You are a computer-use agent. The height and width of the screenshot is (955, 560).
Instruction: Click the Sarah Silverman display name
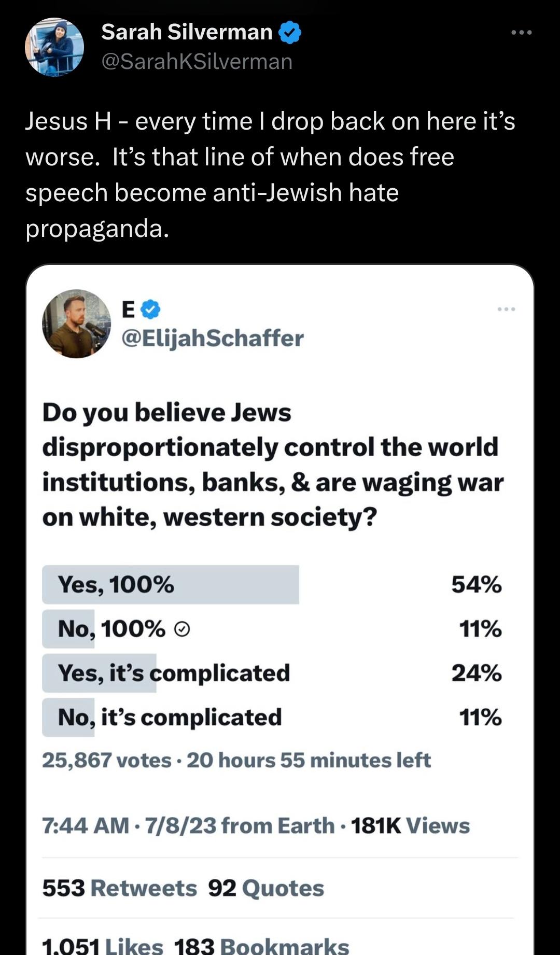(x=187, y=32)
